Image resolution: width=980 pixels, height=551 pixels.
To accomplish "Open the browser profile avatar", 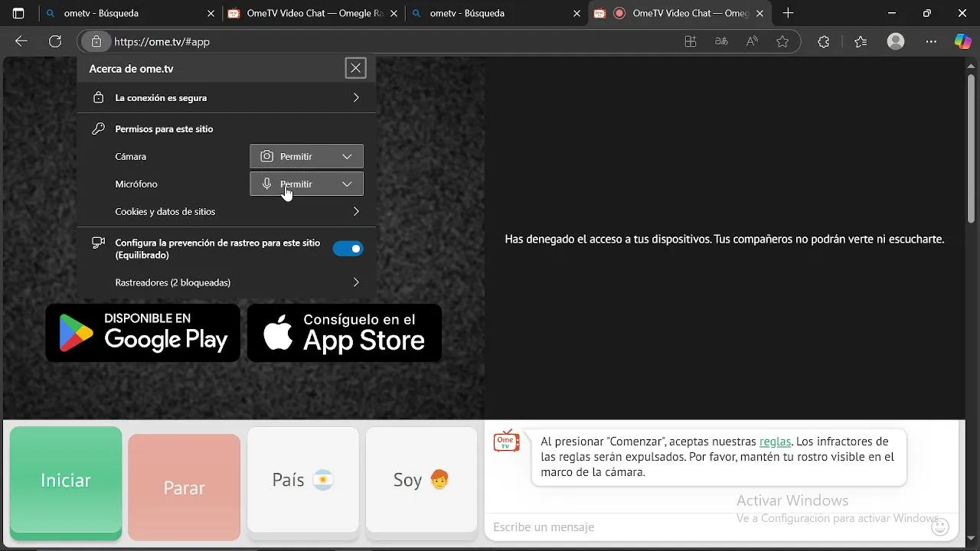I will pos(896,42).
